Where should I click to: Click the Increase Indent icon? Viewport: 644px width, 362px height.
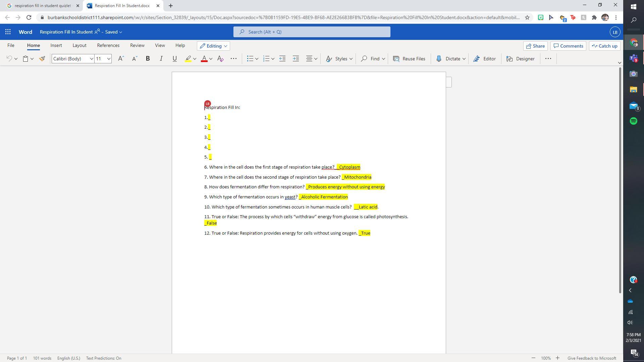point(296,59)
